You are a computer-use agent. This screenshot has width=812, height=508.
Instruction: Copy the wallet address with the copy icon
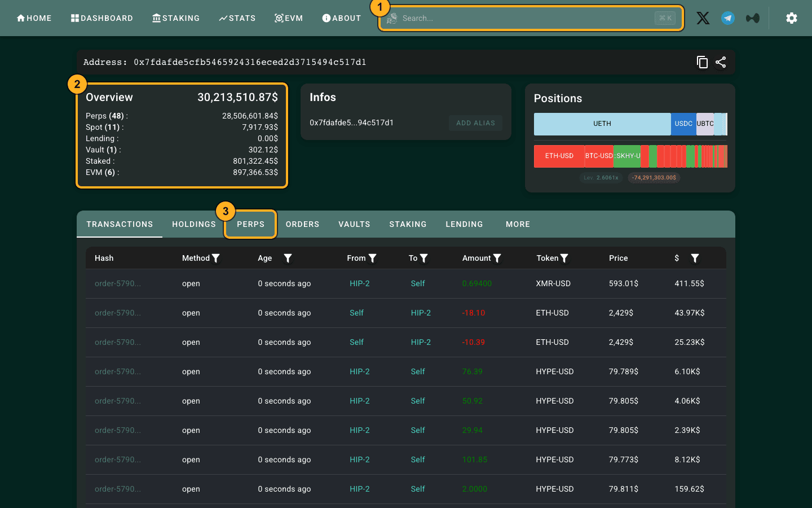[702, 62]
